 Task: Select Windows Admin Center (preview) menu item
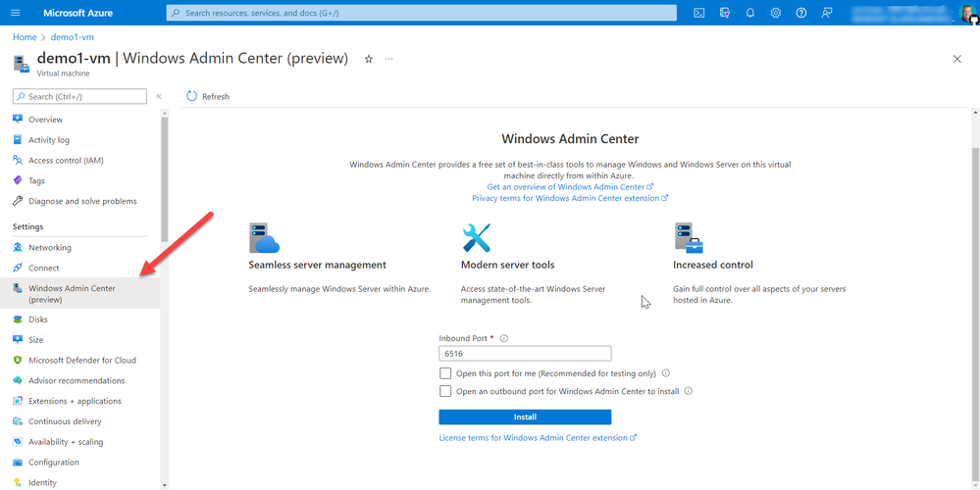(x=80, y=293)
